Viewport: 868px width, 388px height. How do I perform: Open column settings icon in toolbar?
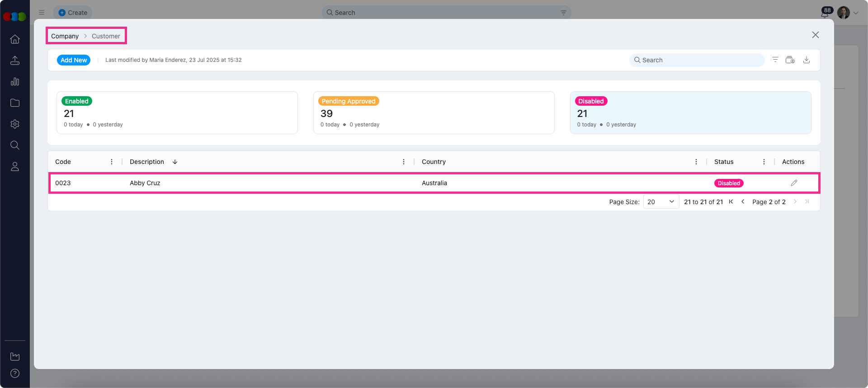tap(790, 60)
